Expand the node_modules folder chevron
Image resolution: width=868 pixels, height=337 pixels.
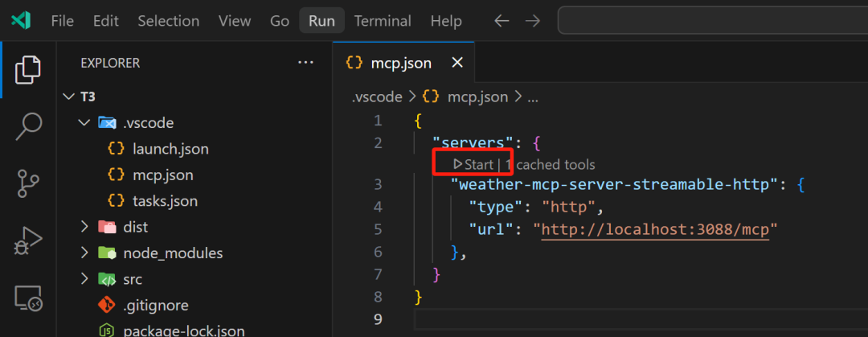tap(84, 253)
